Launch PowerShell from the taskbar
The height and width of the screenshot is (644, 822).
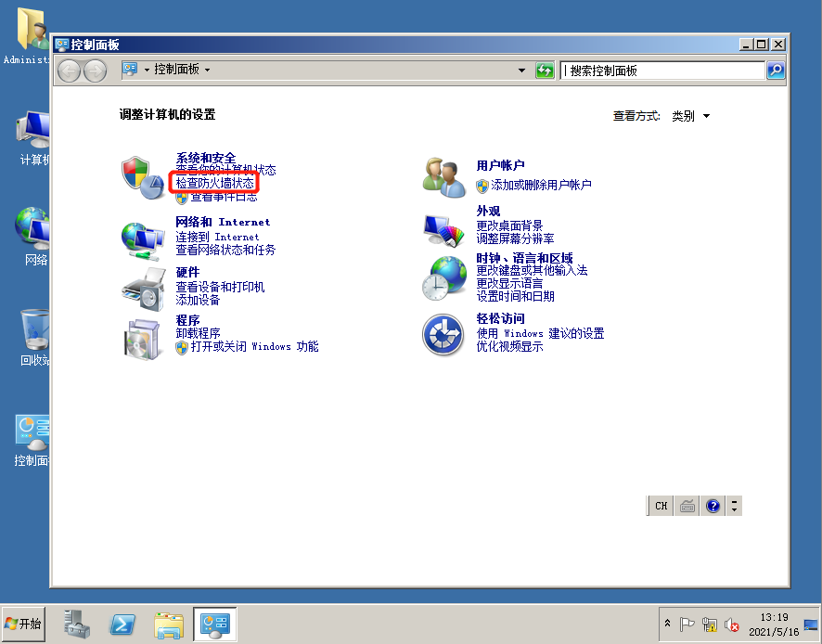click(122, 624)
